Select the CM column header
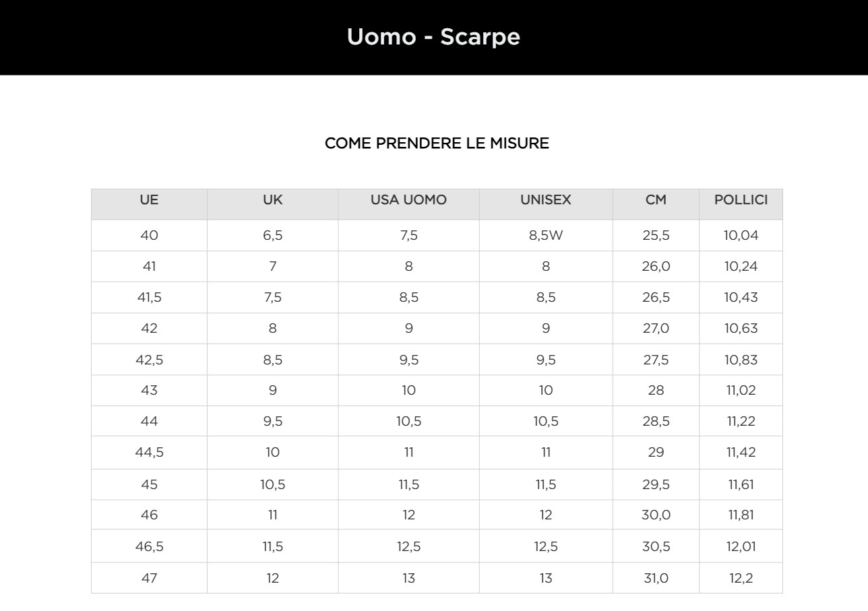This screenshot has height=611, width=868. pyautogui.click(x=656, y=200)
